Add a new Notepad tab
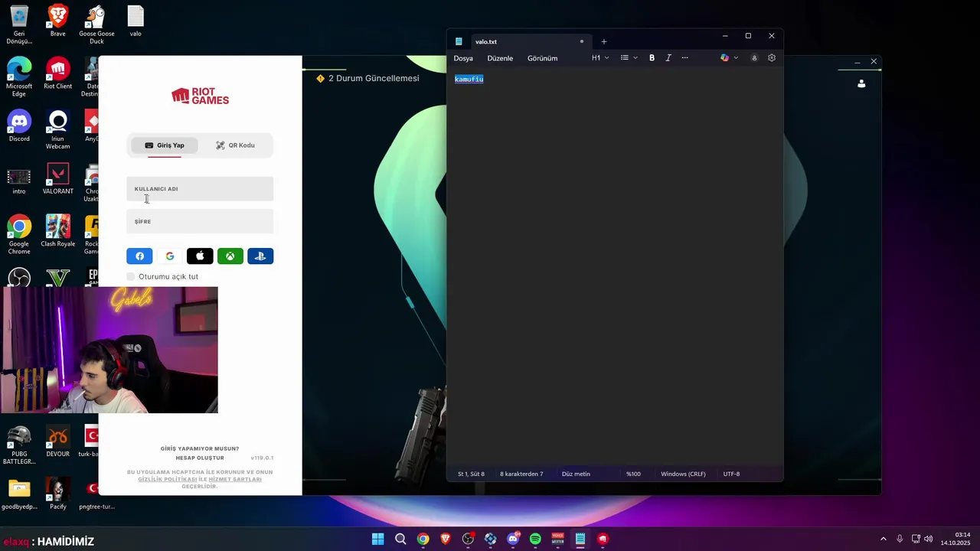The image size is (980, 551). [x=604, y=41]
